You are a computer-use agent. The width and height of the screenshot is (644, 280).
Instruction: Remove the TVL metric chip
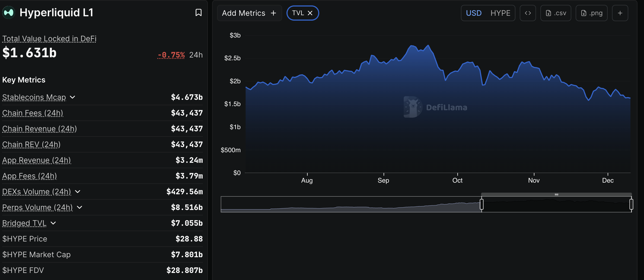tap(310, 13)
